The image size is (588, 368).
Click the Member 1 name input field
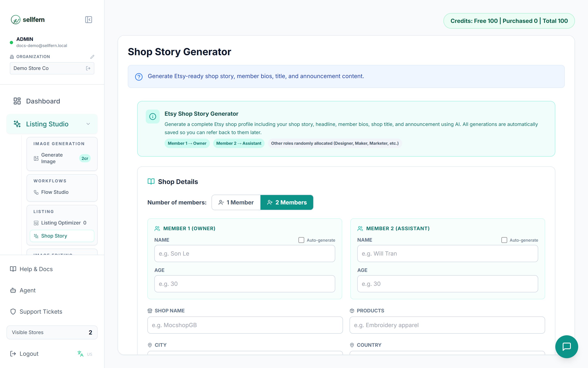click(x=245, y=254)
